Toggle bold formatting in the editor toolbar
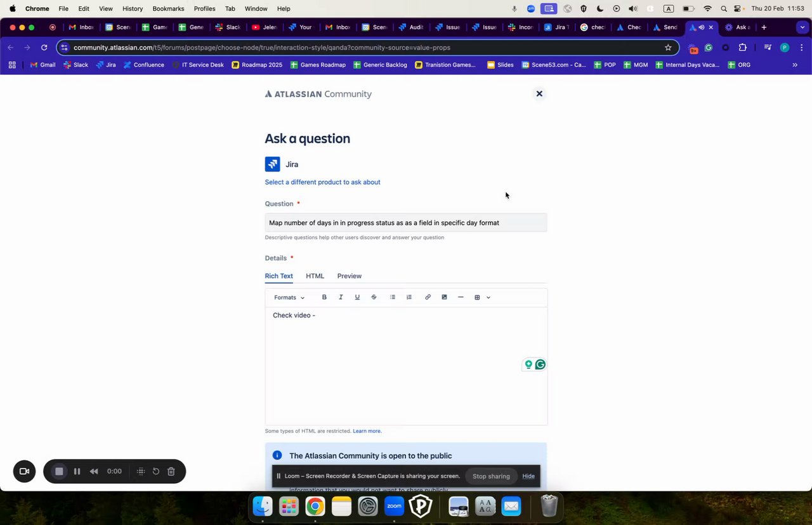 324,297
